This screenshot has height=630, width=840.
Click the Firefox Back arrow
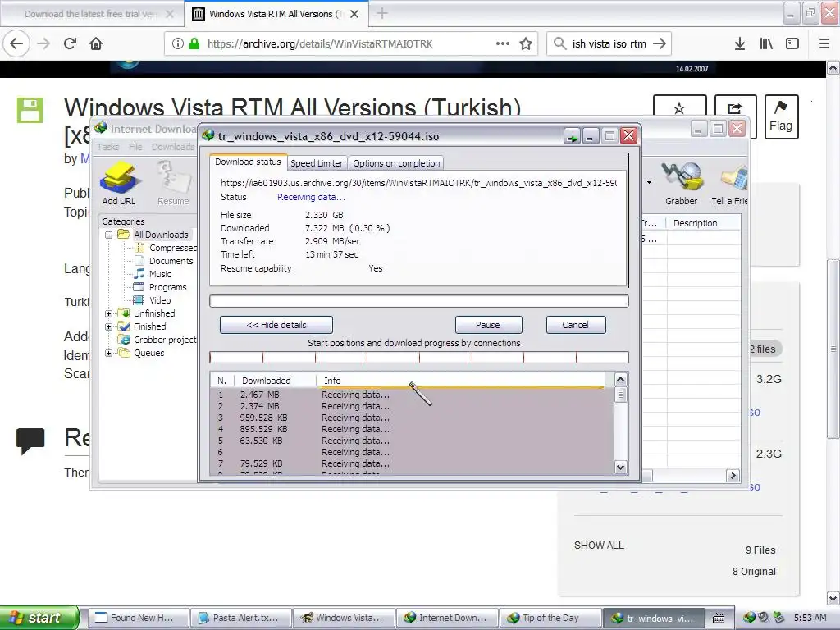point(16,43)
